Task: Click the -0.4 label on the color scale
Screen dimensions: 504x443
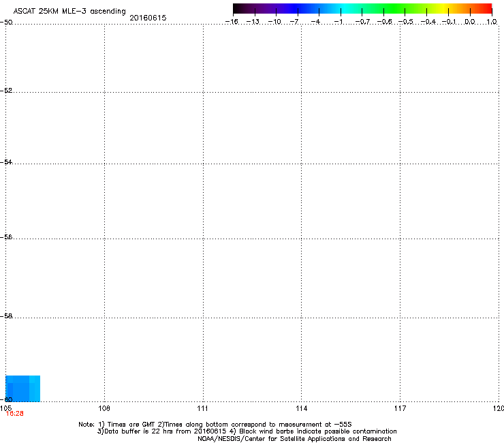Action: (x=428, y=22)
